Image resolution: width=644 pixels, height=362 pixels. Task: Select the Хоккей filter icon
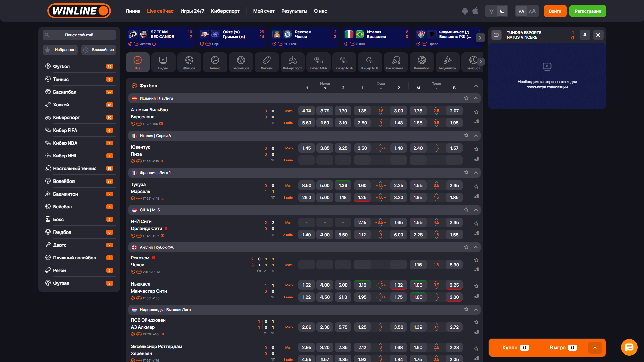(x=266, y=62)
